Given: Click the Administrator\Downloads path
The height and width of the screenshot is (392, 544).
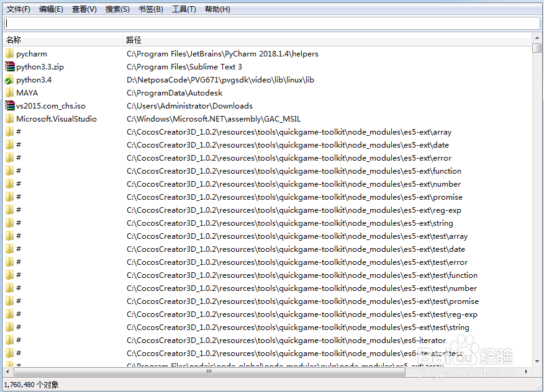Looking at the screenshot, I should pyautogui.click(x=189, y=106).
